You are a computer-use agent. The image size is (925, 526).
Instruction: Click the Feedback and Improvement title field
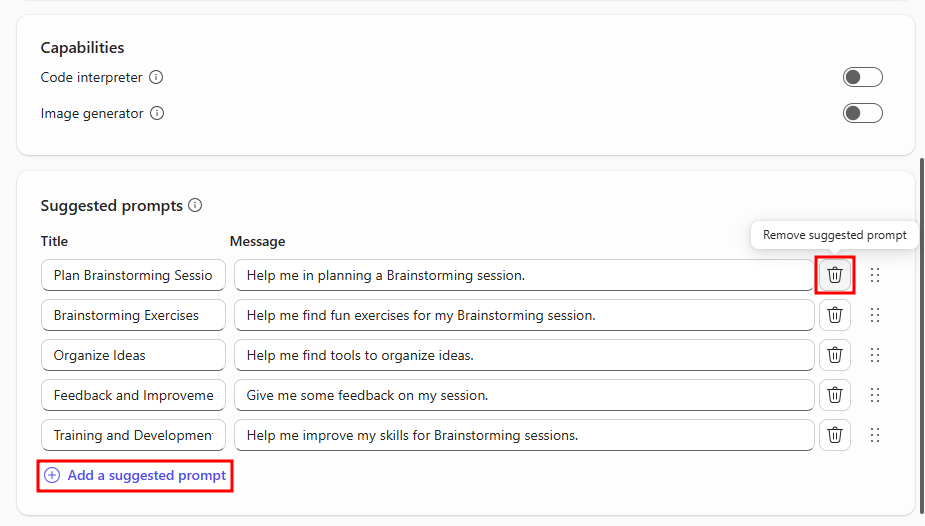click(133, 395)
